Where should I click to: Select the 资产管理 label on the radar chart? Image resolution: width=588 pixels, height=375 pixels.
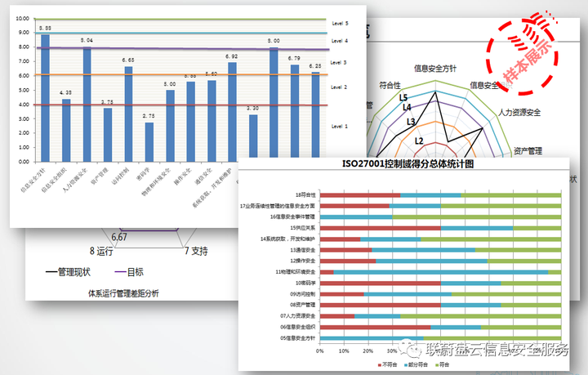pos(528,151)
